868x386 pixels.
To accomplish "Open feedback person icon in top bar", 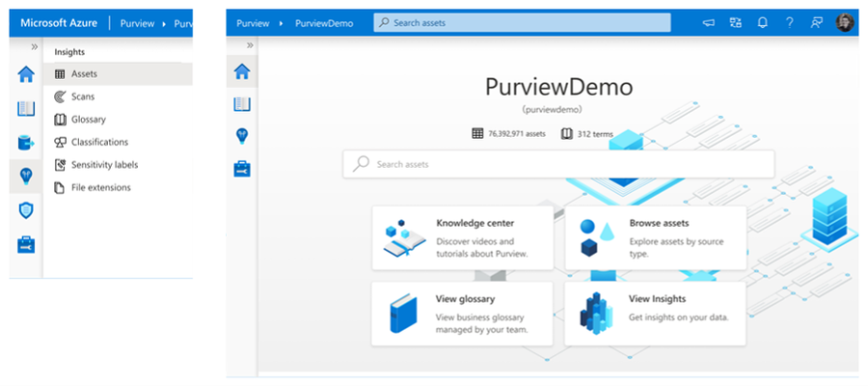I will [817, 23].
